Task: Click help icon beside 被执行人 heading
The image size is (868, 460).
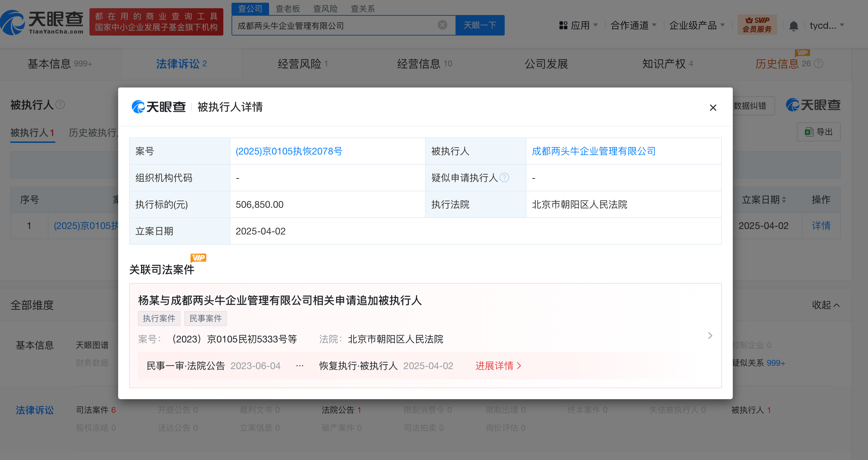Action: (60, 105)
